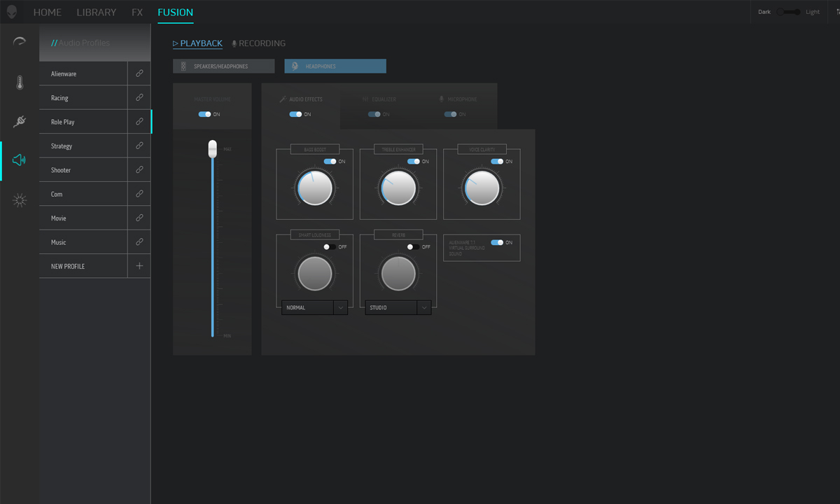The height and width of the screenshot is (504, 840).
Task: Select the Role Play audio profile
Action: 83,122
